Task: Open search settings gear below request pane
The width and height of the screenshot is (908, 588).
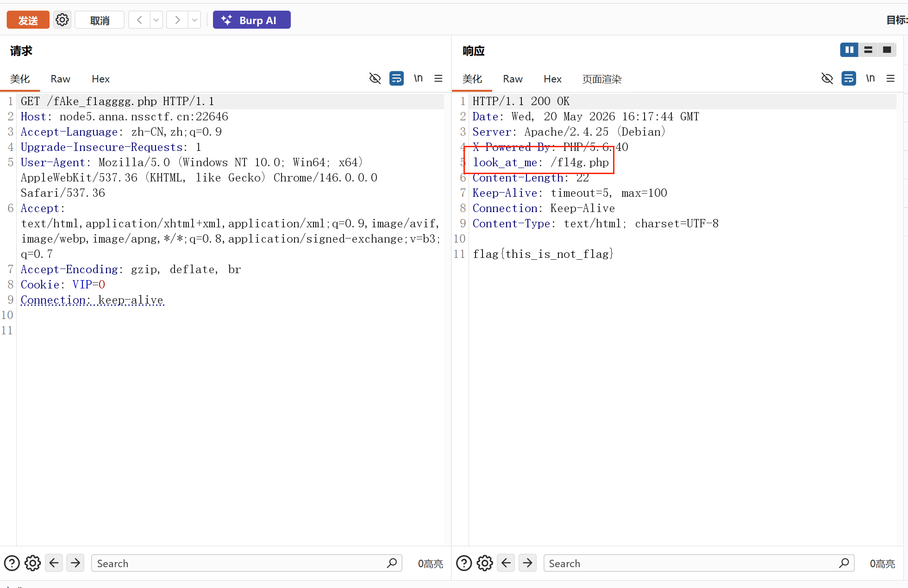Action: point(32,563)
